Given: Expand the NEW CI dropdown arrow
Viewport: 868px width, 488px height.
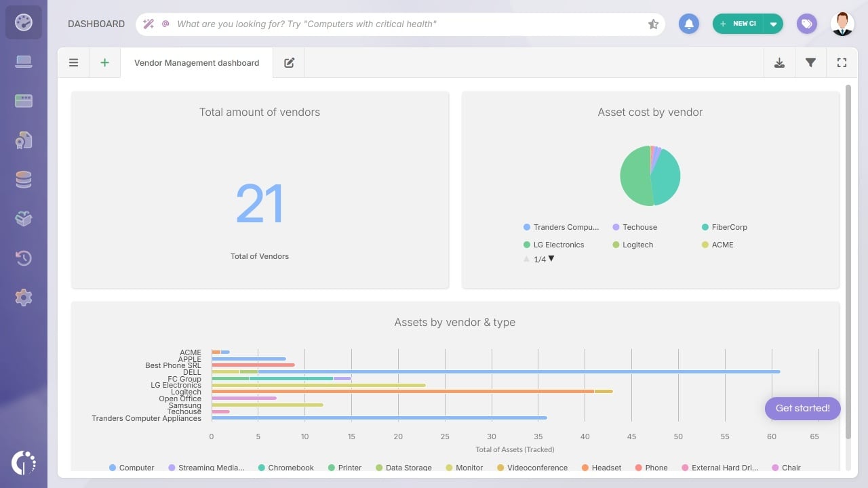Looking at the screenshot, I should point(773,24).
